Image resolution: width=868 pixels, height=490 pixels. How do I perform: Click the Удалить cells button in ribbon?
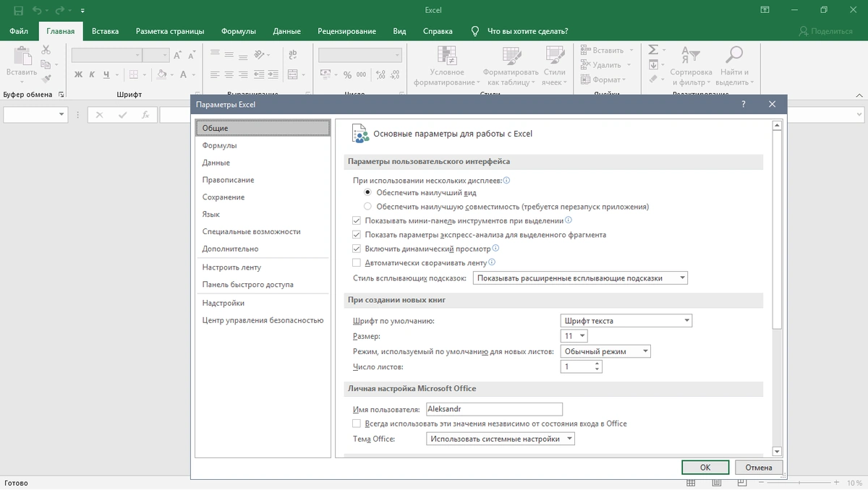(x=606, y=65)
